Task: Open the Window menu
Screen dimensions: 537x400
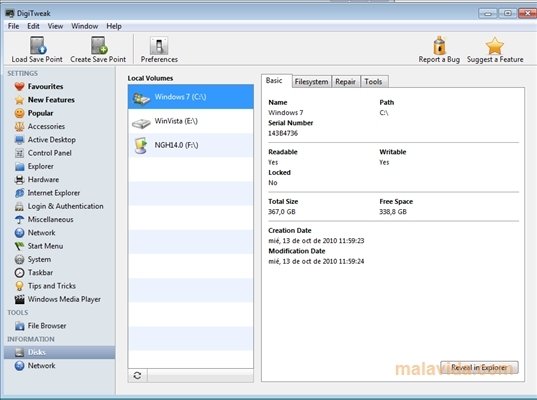Action: tap(85, 26)
